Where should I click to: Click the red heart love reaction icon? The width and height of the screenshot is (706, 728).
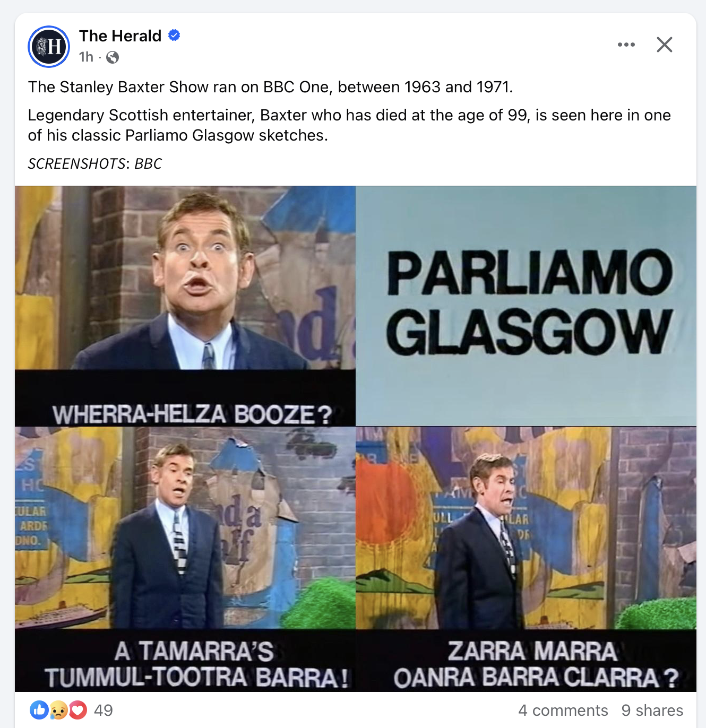coord(78,710)
